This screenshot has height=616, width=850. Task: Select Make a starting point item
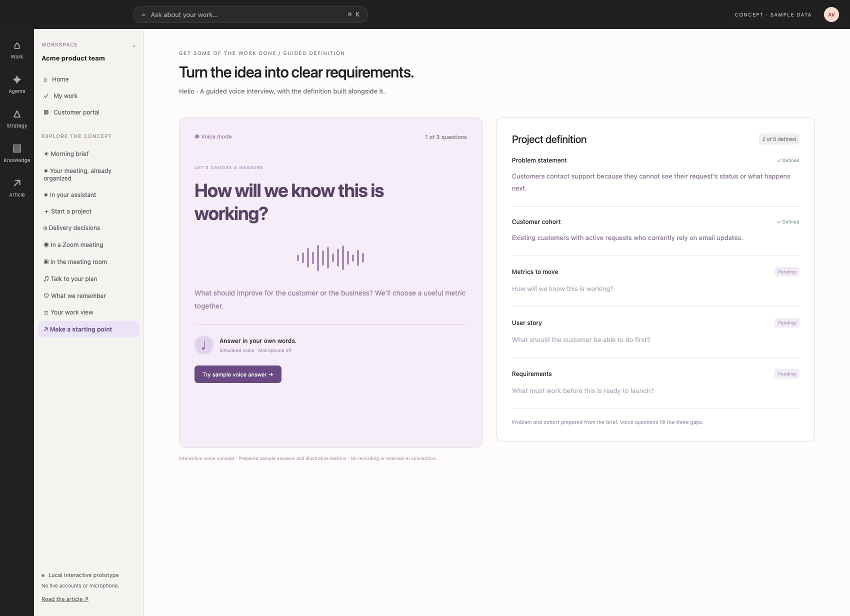point(88,329)
